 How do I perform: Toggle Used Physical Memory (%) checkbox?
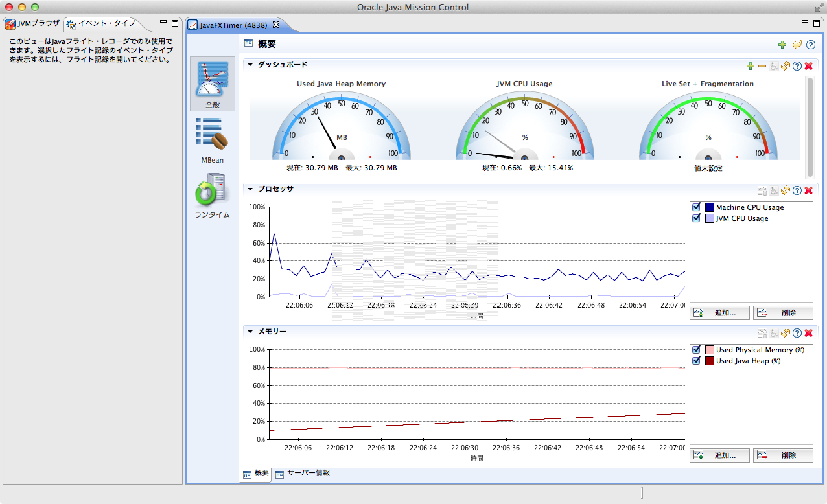[697, 350]
